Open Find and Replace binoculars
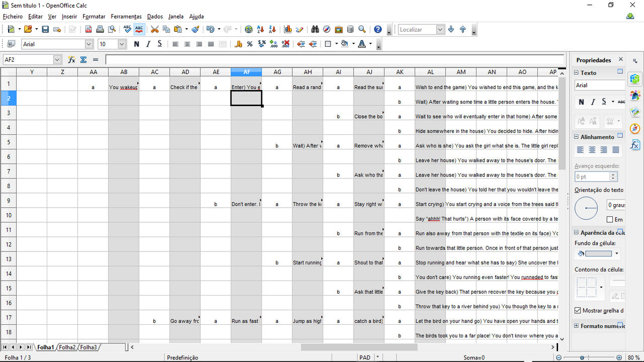Viewport: 644px width, 362px height. pos(315,29)
